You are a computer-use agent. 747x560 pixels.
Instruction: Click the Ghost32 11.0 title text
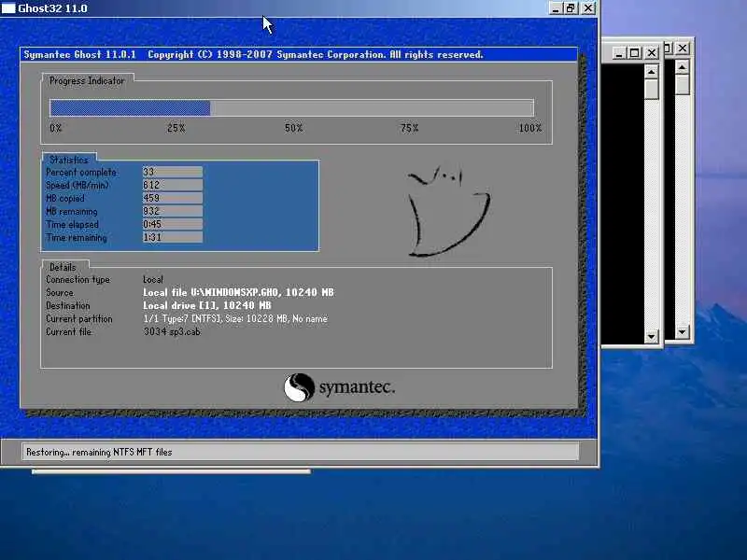tap(52, 8)
